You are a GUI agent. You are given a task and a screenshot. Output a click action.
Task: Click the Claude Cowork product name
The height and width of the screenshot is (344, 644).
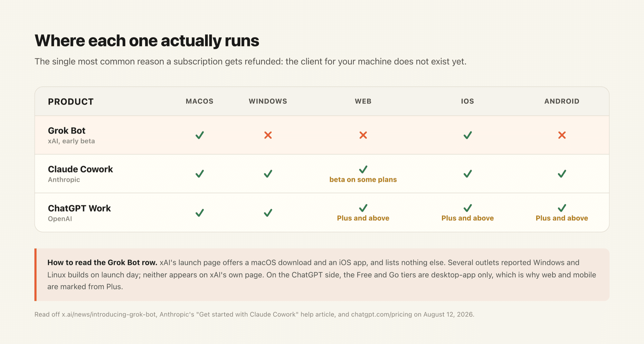[x=80, y=169]
